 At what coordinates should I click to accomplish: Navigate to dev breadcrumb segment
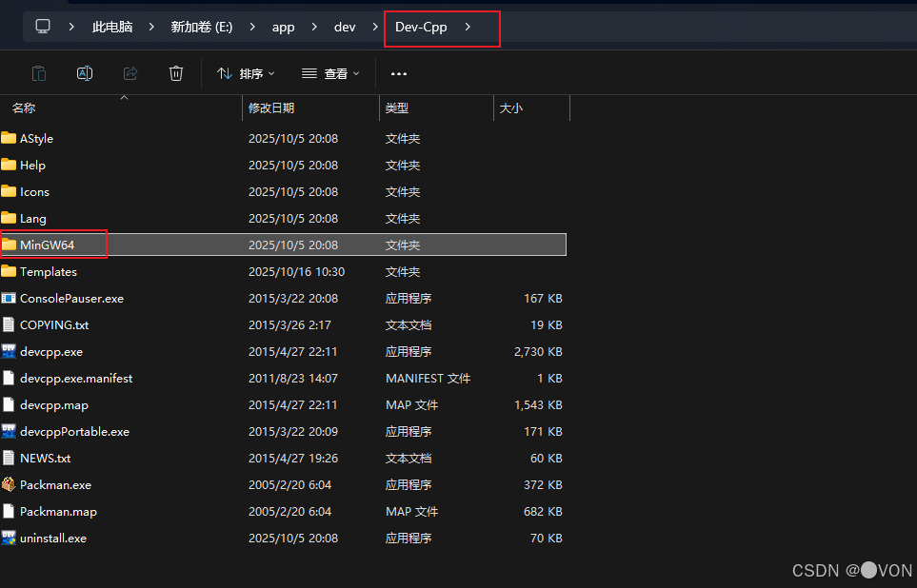[x=345, y=27]
